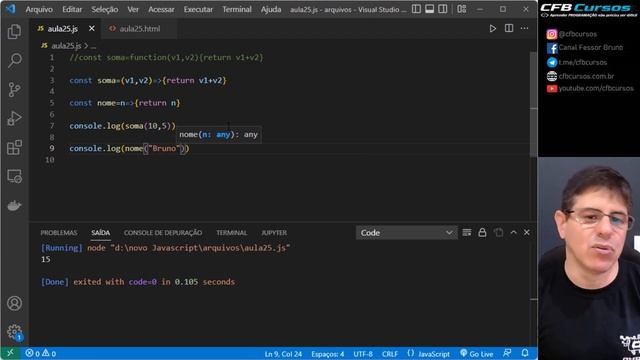Viewport: 640px width, 360px height.
Task: Maximize the panel with chevron up
Action: pyautogui.click(x=513, y=233)
